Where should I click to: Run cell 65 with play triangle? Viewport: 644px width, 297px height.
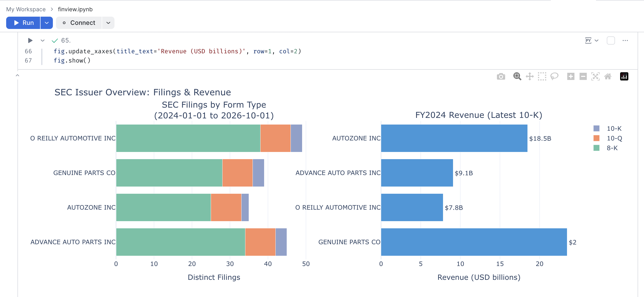pyautogui.click(x=30, y=40)
